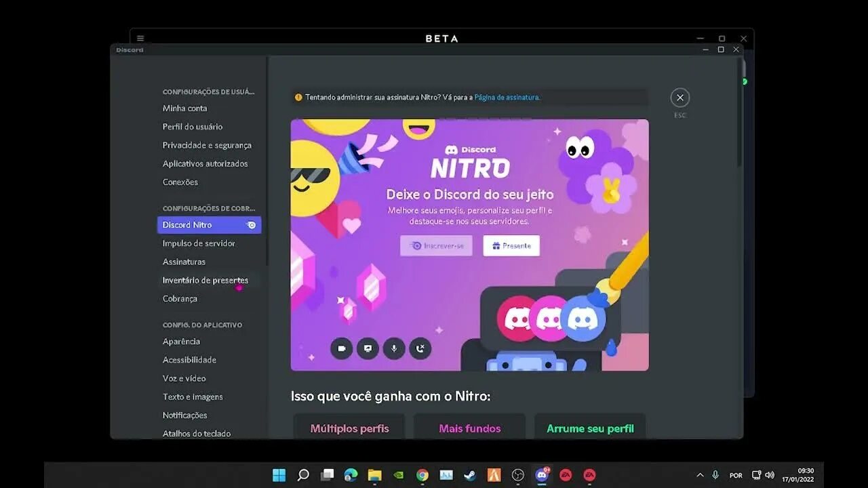Viewport: 868px width, 488px height.
Task: Follow the Página de assinatura link
Action: pos(507,98)
